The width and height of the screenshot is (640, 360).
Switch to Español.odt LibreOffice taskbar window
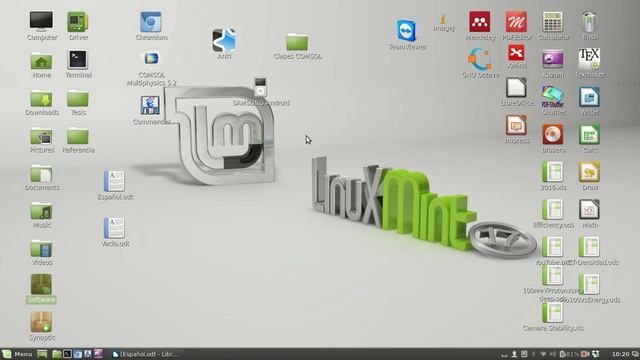point(146,354)
